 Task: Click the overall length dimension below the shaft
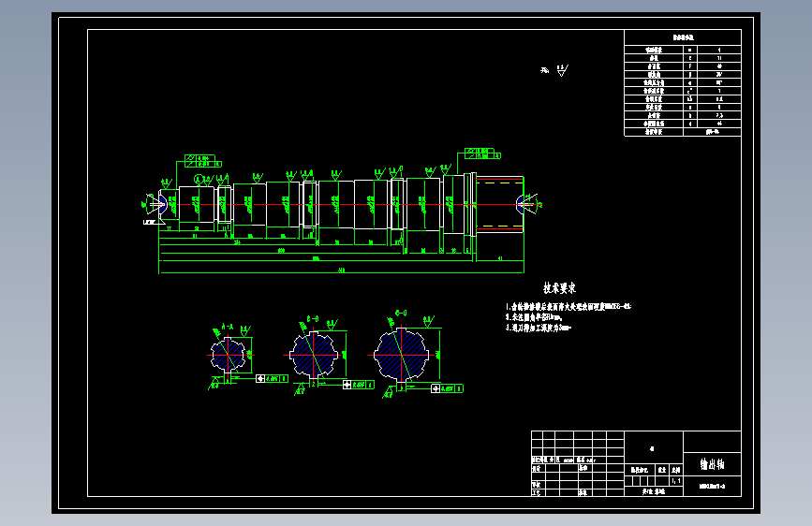coord(341,270)
